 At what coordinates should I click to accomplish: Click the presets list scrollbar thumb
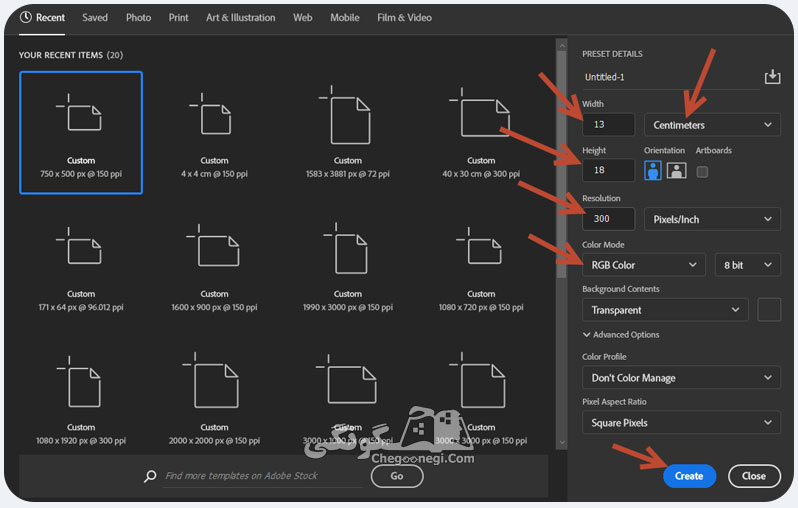pyautogui.click(x=562, y=164)
